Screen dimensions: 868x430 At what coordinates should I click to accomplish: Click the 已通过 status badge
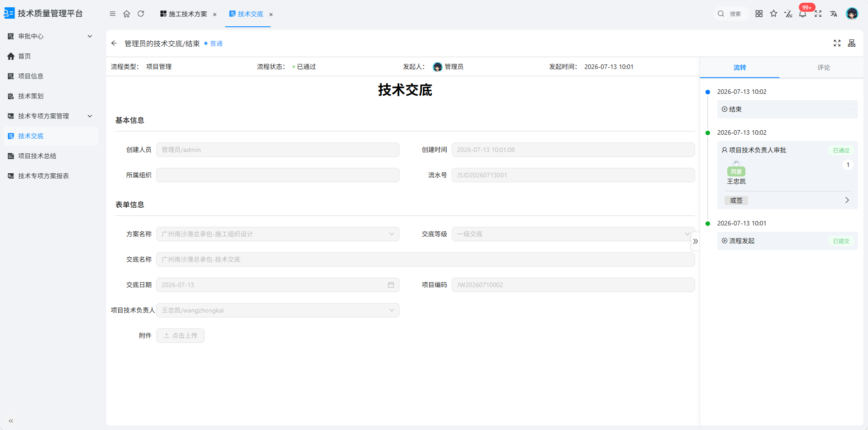[841, 151]
